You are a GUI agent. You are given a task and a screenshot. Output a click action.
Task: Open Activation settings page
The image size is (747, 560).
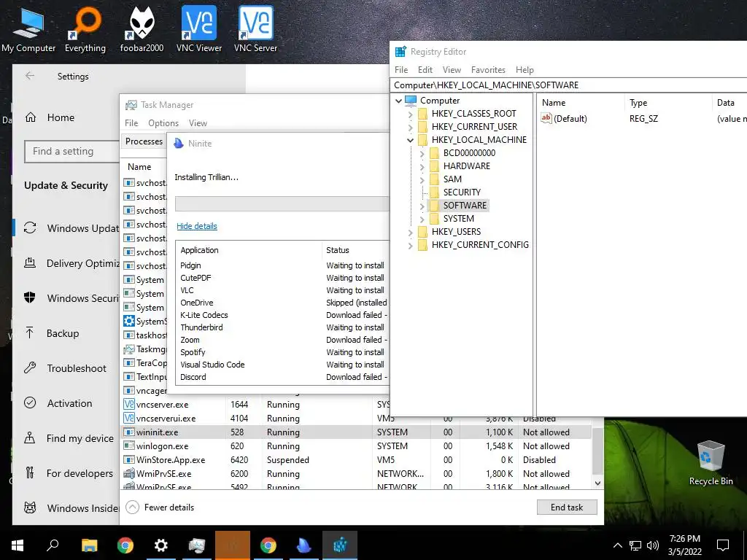click(x=58, y=403)
